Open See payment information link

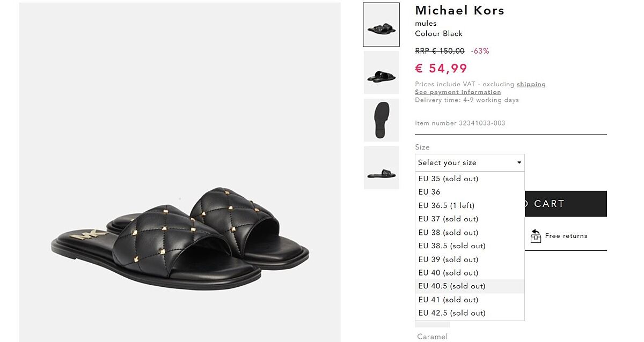point(458,92)
